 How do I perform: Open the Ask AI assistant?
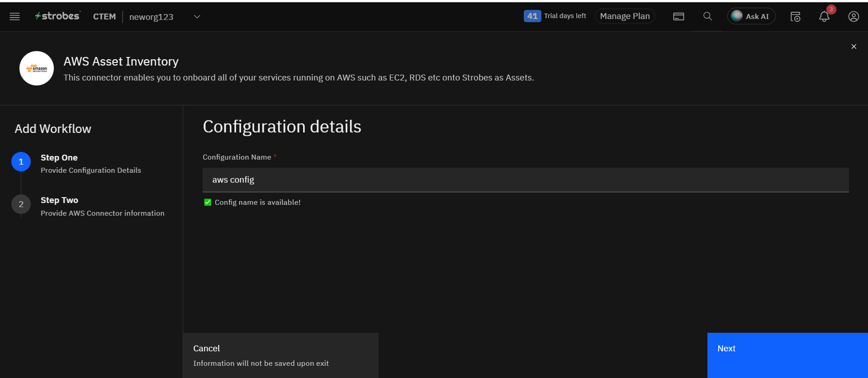pyautogui.click(x=751, y=16)
